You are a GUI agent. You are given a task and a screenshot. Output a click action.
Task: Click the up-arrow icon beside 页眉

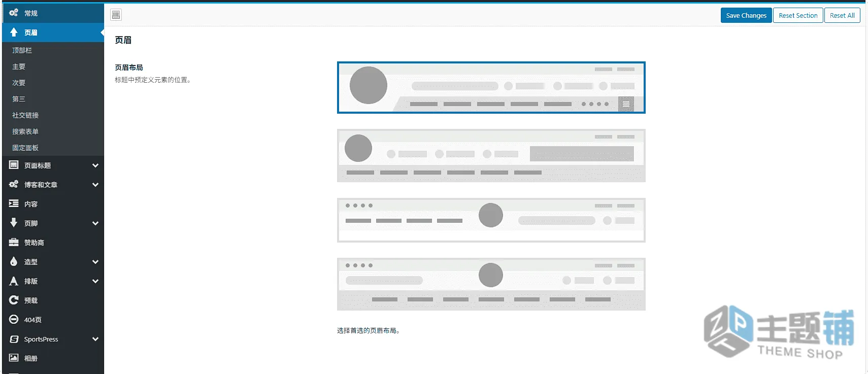click(14, 32)
